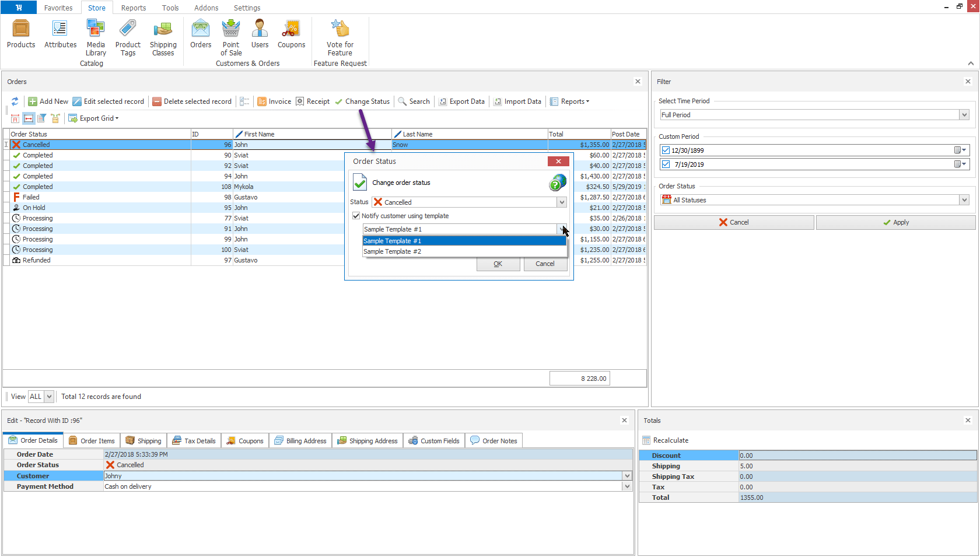Toggle Notify customer using template checkbox
Viewport: 980px width, 557px height.
356,216
